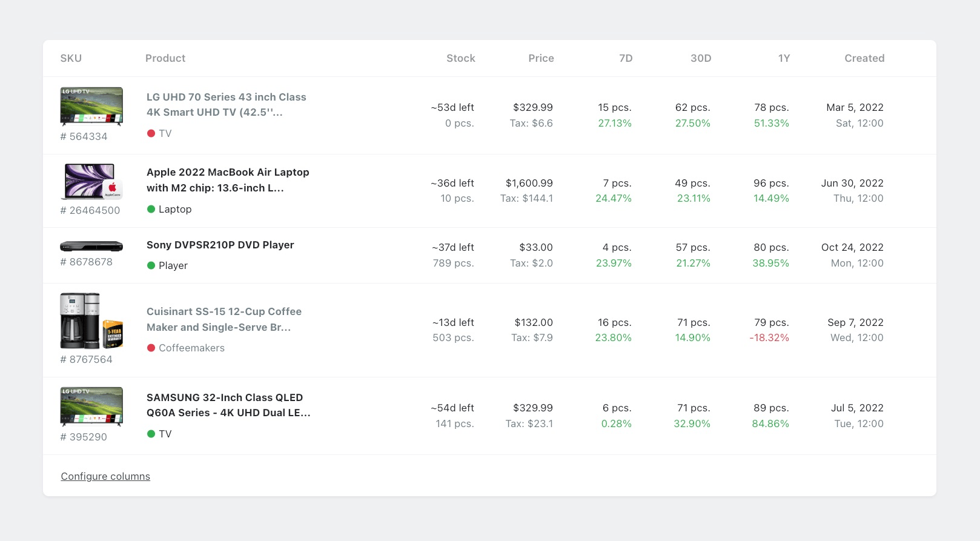
Task: Click the green TV status dot in Samsung row
Action: pos(151,434)
